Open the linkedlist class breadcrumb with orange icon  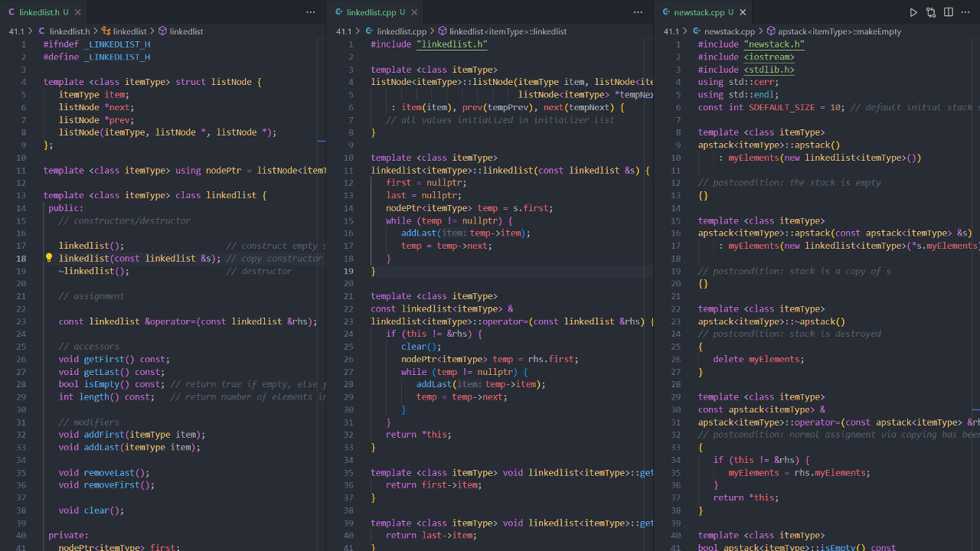pos(123,31)
